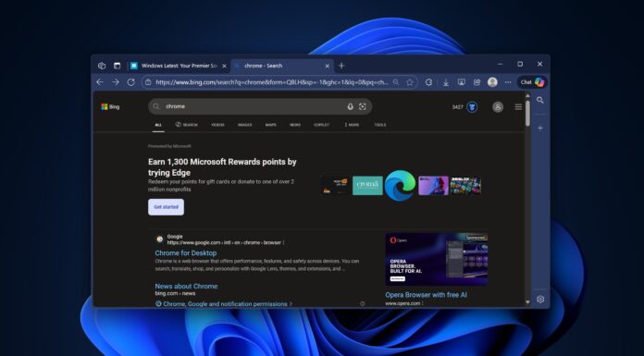Viewport: 644px width, 356px height.
Task: Click the Croma gift card thumbnail
Action: (367, 186)
